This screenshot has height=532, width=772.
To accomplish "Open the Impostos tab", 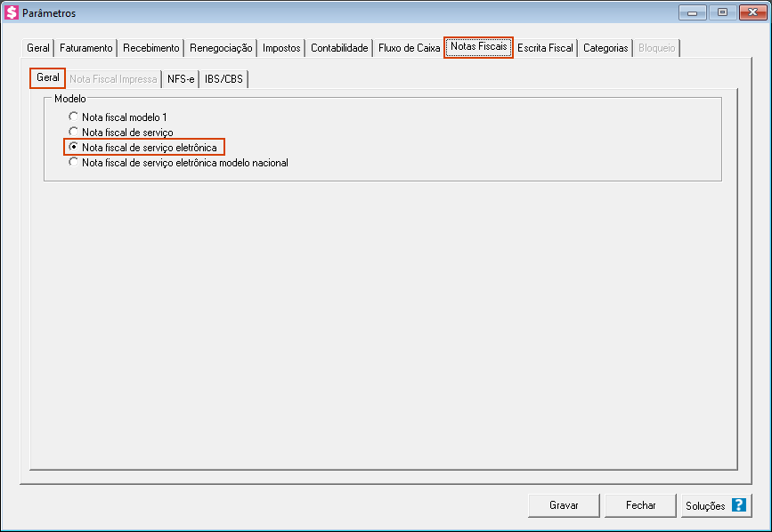I will pos(281,48).
